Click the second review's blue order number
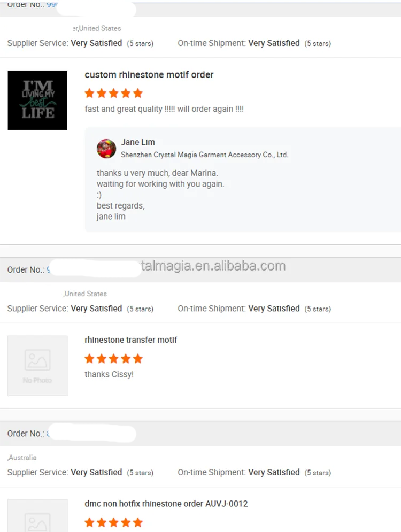This screenshot has width=401, height=532. pyautogui.click(x=49, y=269)
